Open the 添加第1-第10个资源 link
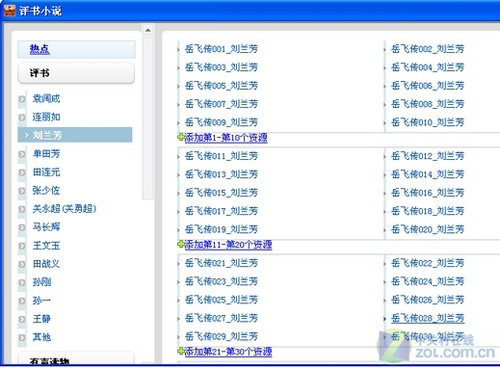Screen dimensions: 500x368 coord(226,137)
